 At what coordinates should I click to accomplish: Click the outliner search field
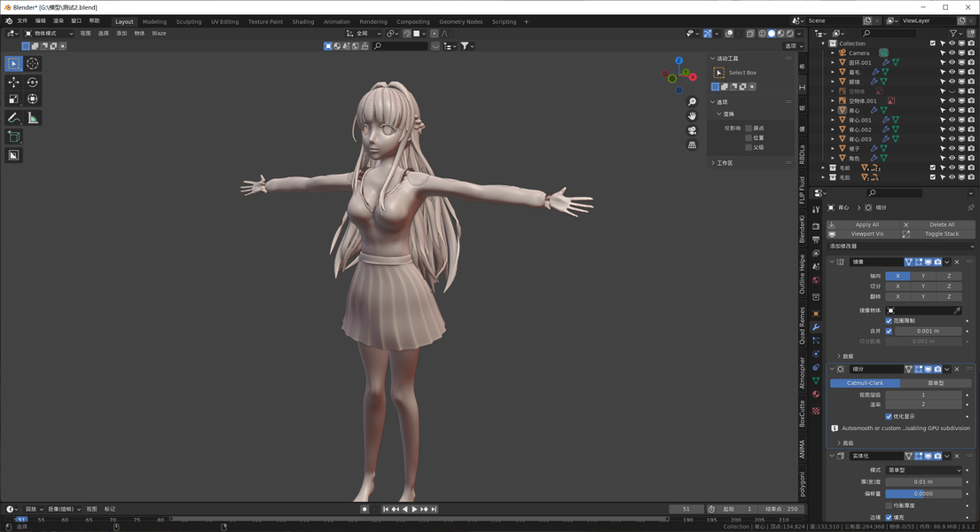click(889, 33)
